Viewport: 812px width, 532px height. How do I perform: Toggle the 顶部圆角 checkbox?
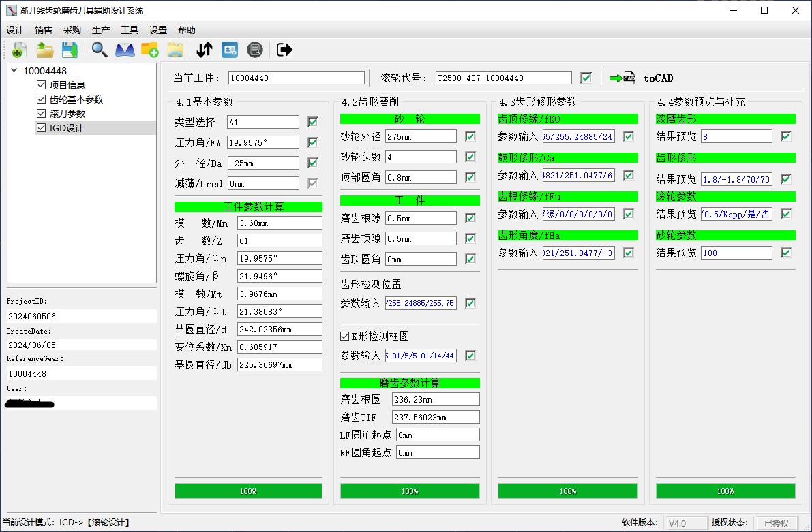470,177
